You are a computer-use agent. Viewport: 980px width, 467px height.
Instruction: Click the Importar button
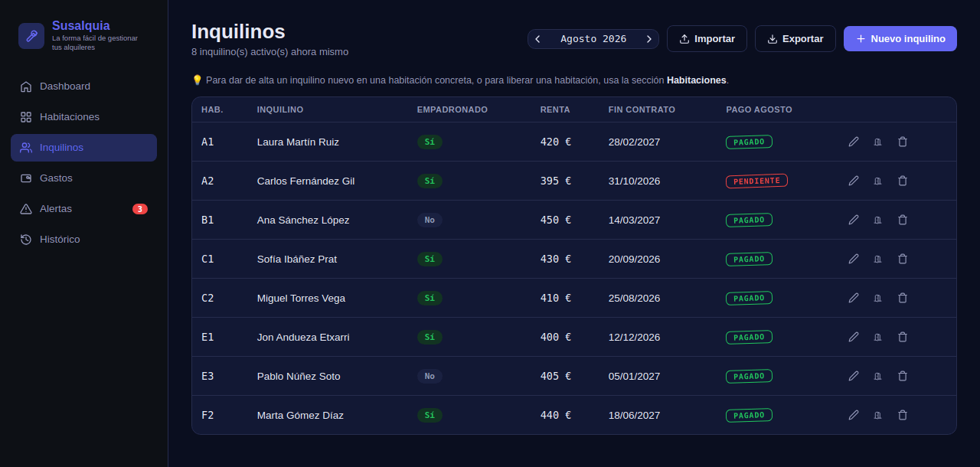(707, 39)
